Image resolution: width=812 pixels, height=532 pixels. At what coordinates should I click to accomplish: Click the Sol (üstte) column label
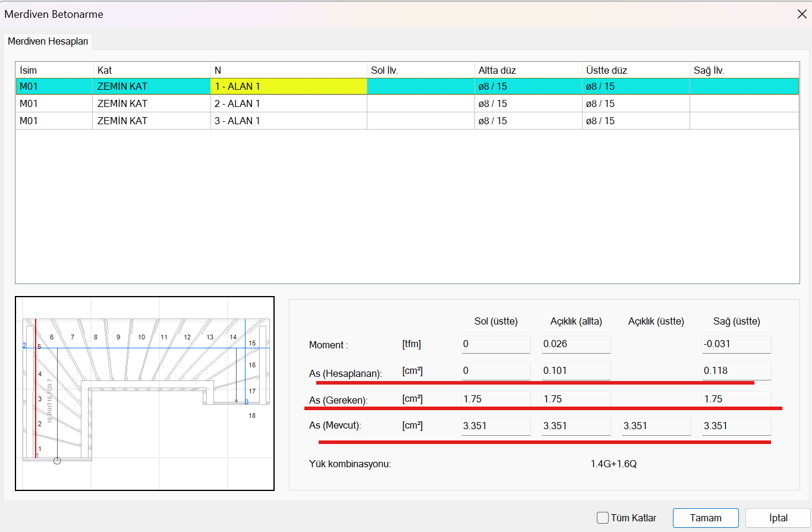[496, 322]
